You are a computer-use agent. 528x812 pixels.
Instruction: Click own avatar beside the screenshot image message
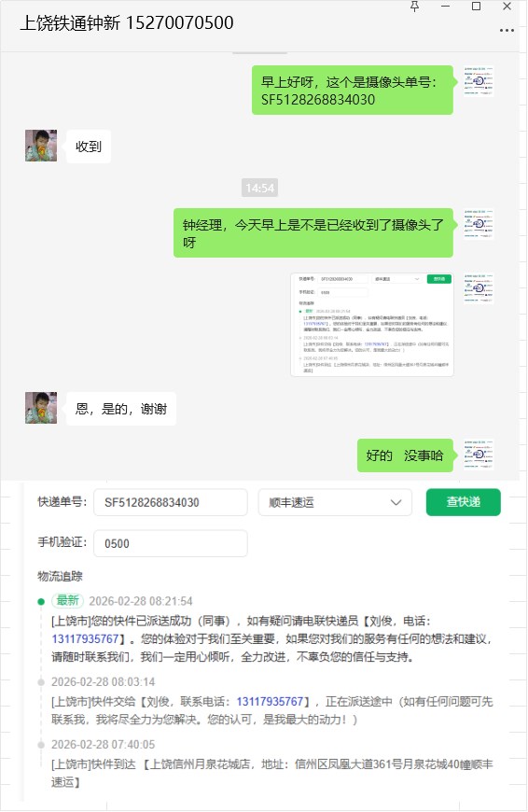pyautogui.click(x=479, y=288)
